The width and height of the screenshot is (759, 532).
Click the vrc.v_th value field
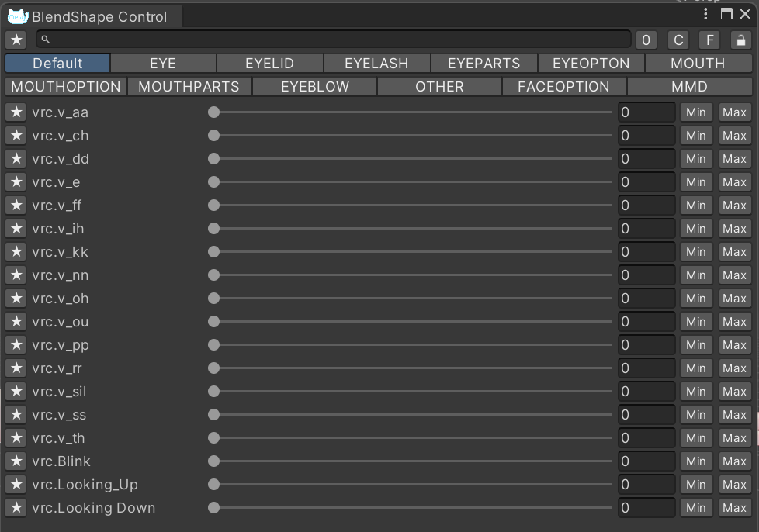[646, 437]
